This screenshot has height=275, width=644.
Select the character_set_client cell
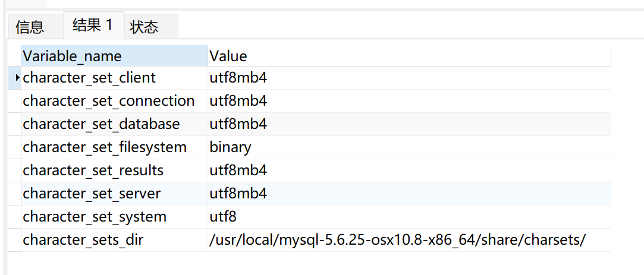tap(89, 78)
